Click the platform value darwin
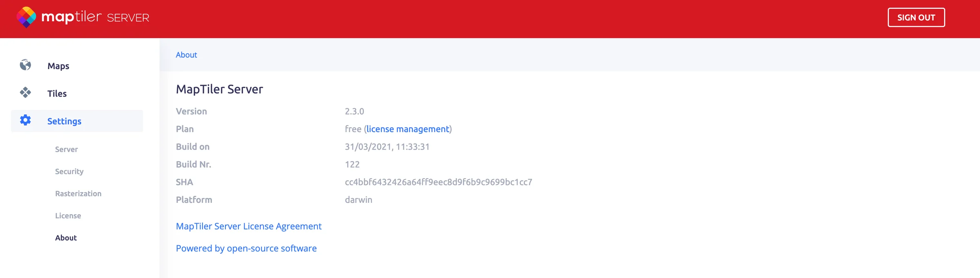 (359, 200)
